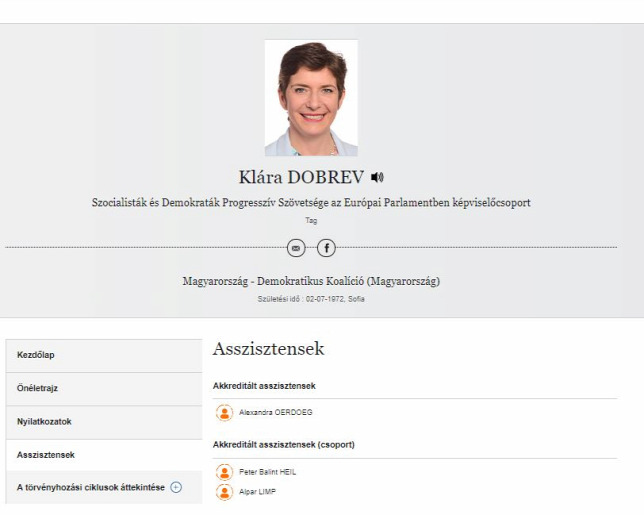
Task: Open the email envelope icon
Action: [296, 248]
